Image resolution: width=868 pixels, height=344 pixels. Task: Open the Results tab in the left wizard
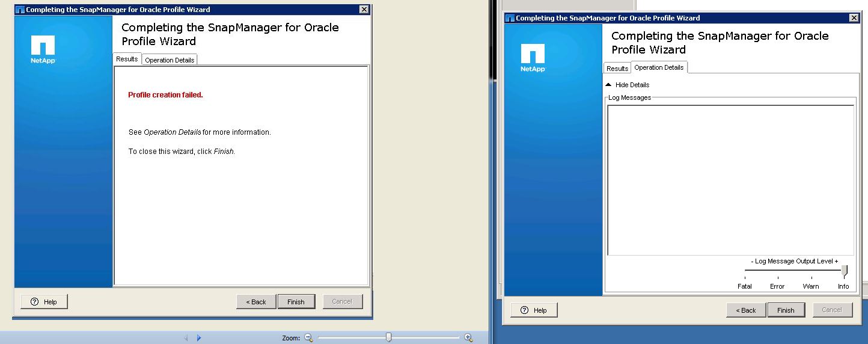(127, 59)
